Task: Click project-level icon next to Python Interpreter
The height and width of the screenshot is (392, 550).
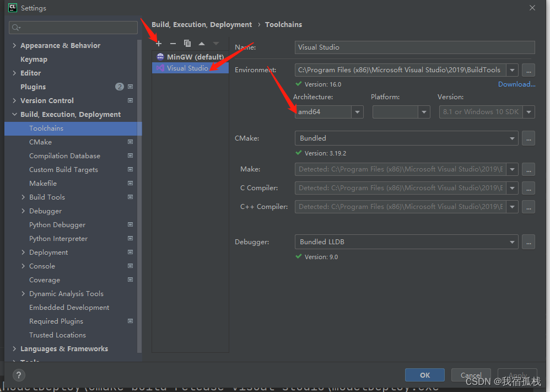Action: (130, 238)
